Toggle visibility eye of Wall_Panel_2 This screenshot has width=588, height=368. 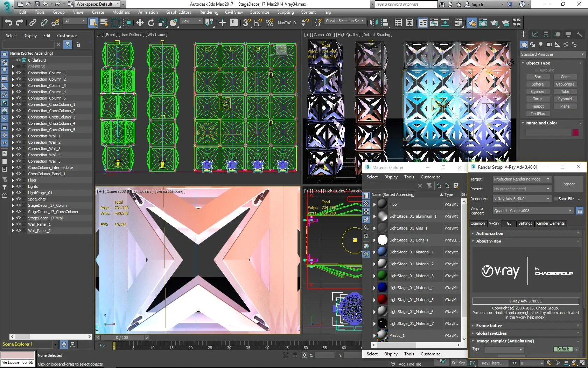19,231
